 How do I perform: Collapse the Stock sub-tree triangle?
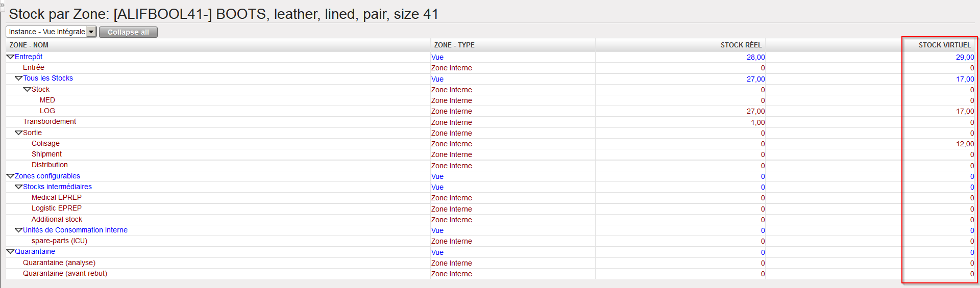click(x=27, y=90)
